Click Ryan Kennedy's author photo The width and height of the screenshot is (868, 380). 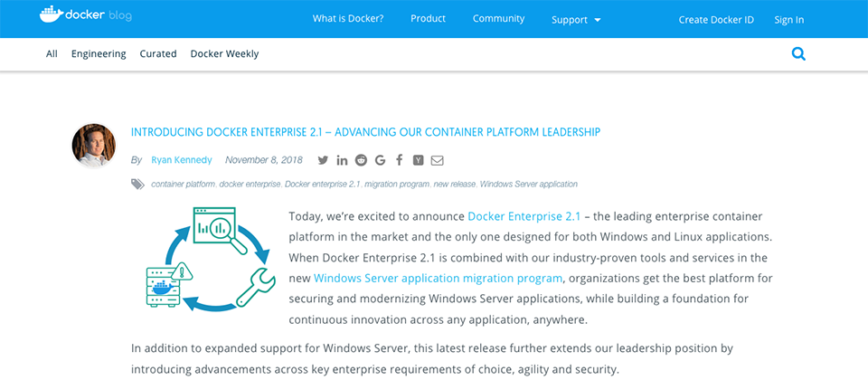point(94,146)
